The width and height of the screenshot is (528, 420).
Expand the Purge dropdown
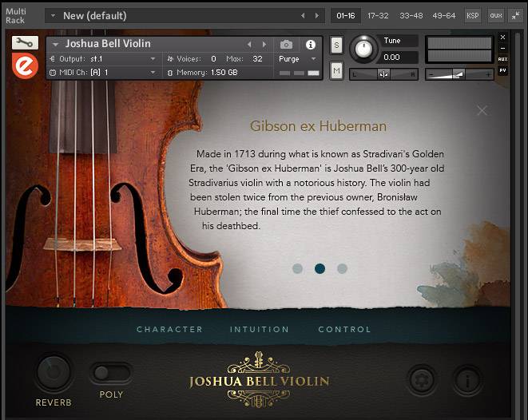tap(298, 59)
